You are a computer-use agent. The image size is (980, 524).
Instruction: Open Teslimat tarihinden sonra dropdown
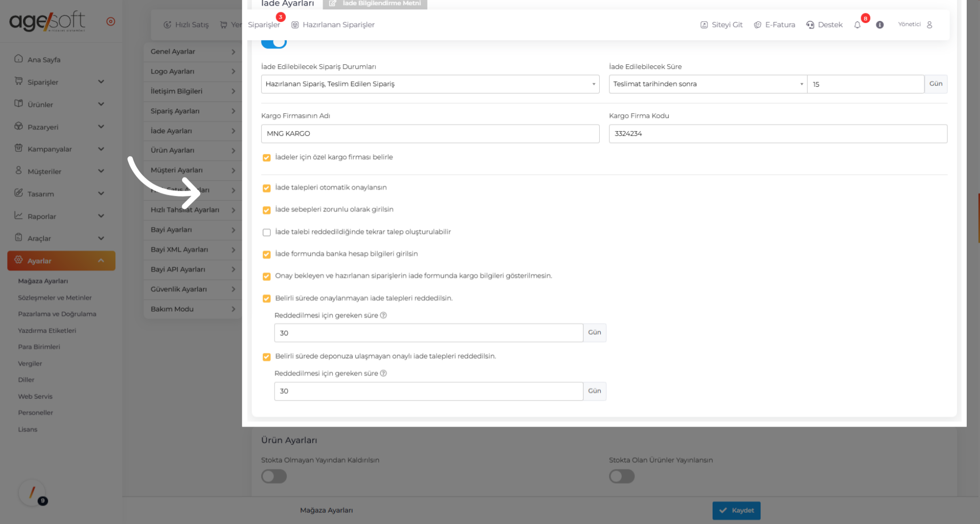pyautogui.click(x=707, y=84)
